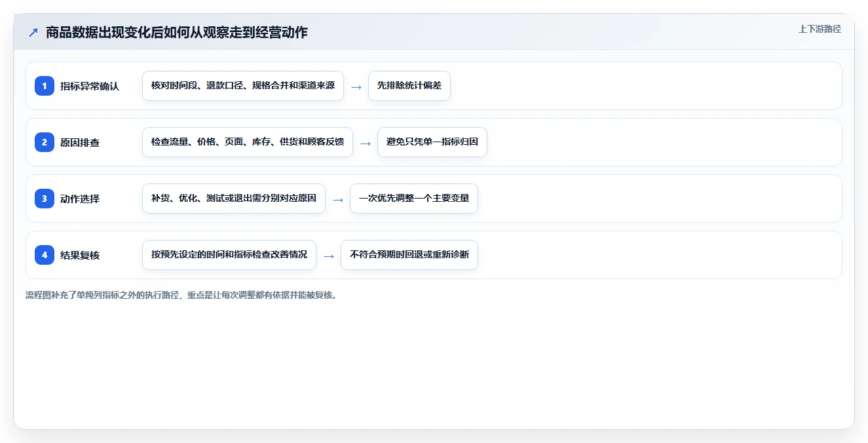Screen dimensions: 868x443
Task: Click the title 商品数据出现变化后如何从观察走到经营动作
Action: point(177,32)
